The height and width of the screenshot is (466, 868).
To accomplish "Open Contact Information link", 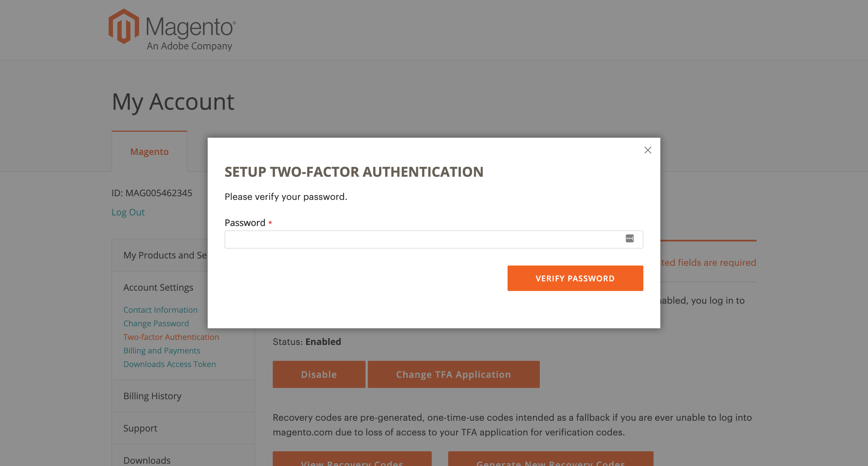I will click(160, 310).
